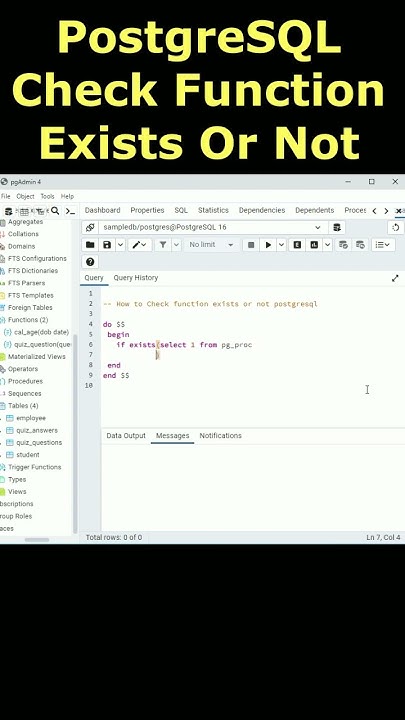Switch to the Dependencies tab

point(262,210)
